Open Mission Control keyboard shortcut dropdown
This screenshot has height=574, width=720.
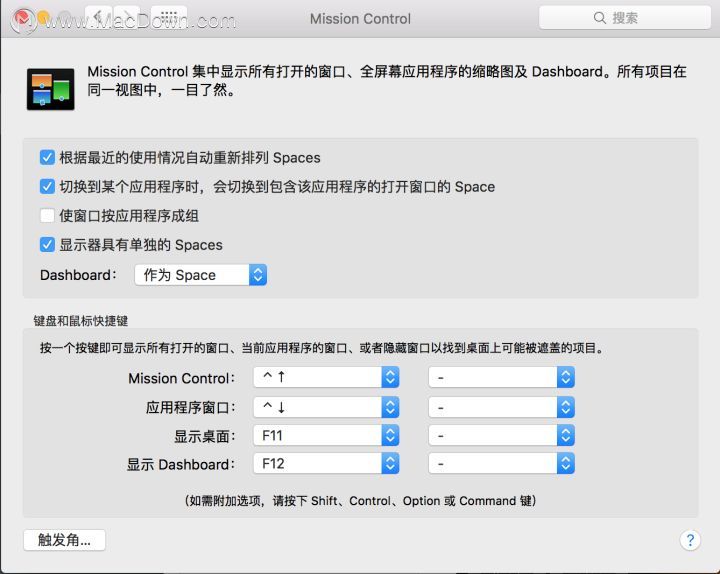(x=326, y=377)
